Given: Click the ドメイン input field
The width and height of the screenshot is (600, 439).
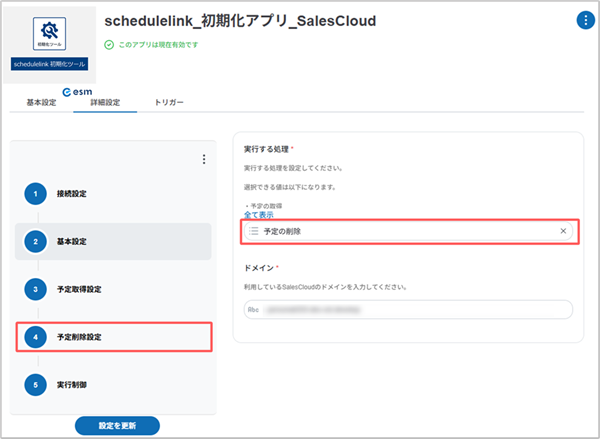Looking at the screenshot, I should [x=408, y=309].
